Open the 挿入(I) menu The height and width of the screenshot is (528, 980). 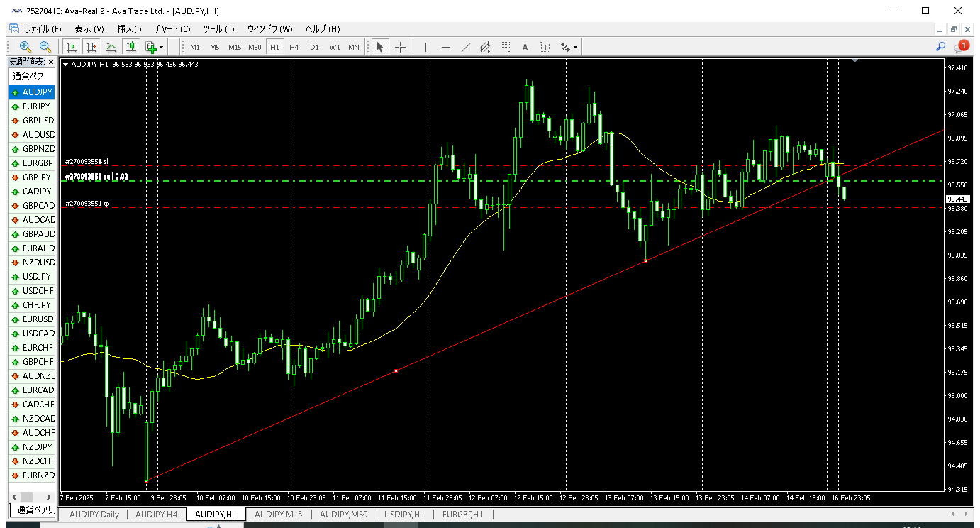pyautogui.click(x=129, y=29)
